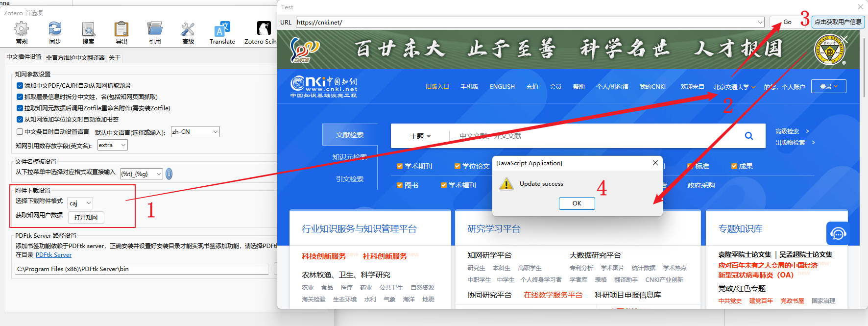Toggle the 成果 checkbox
Viewport: 868px width, 326px height.
click(x=734, y=166)
